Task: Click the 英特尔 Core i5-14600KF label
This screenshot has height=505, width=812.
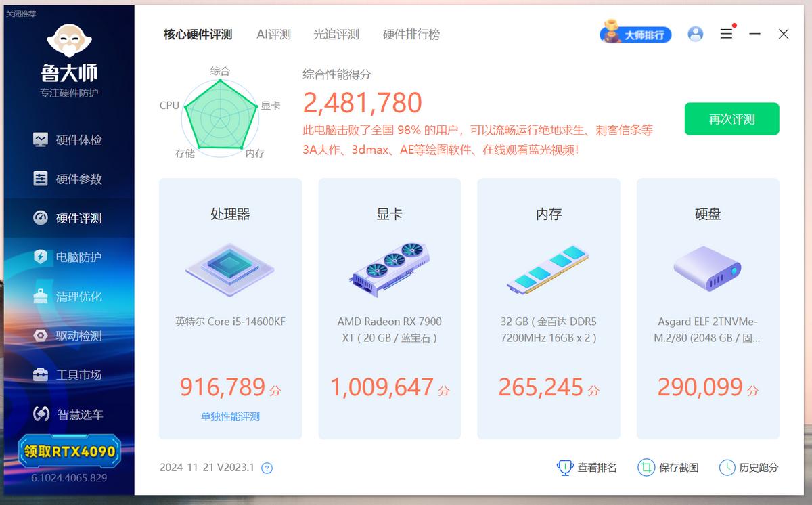Action: point(230,322)
